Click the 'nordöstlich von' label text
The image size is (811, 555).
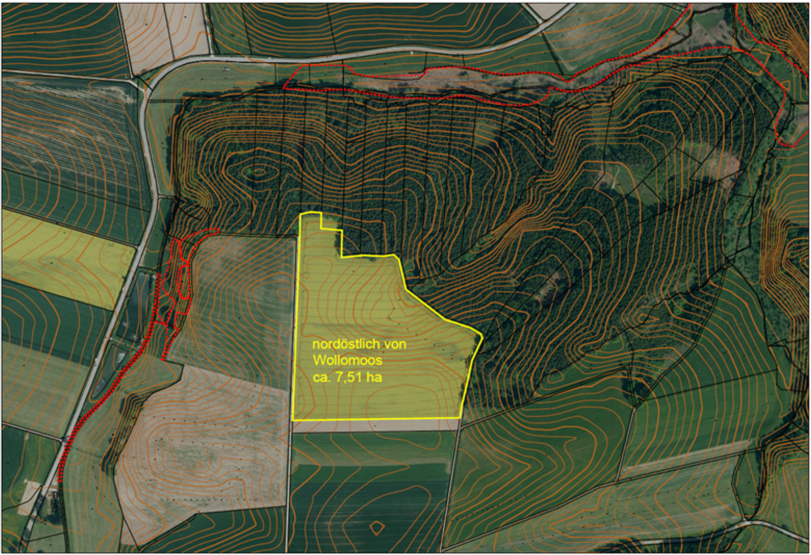coord(359,344)
